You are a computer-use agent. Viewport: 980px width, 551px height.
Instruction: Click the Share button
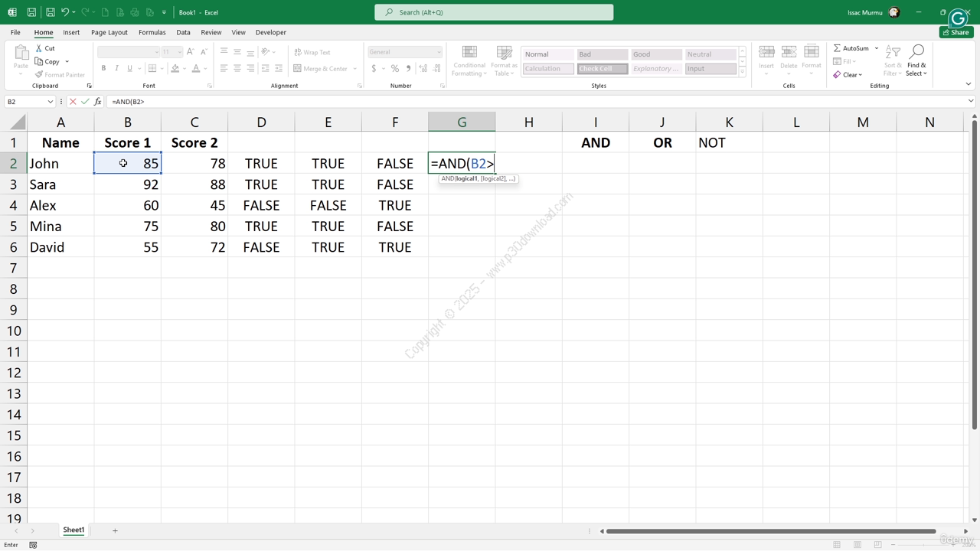coord(956,32)
